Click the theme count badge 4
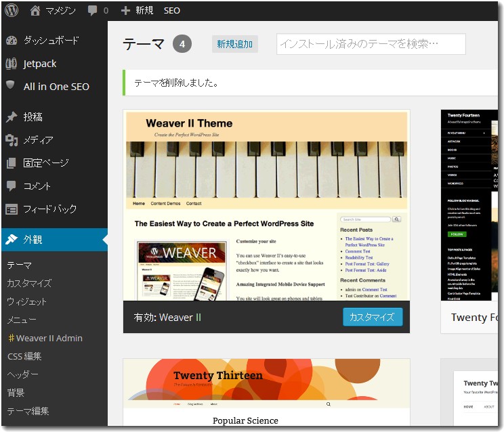Viewport: 504px width, 432px height. [182, 44]
